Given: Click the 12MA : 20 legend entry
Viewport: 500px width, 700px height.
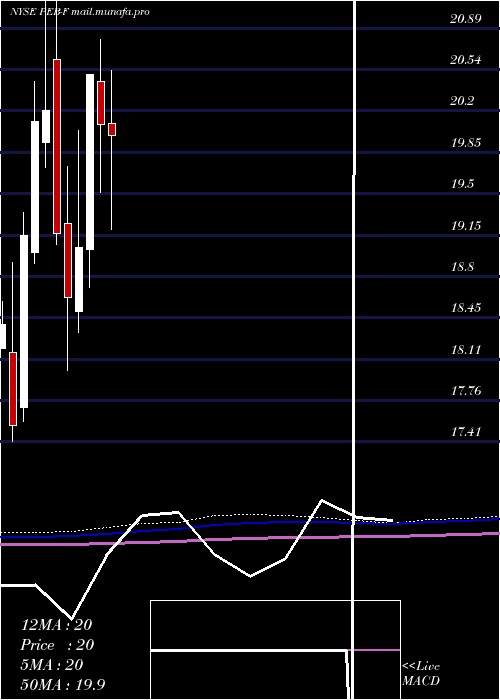Looking at the screenshot, I should pos(56,625).
